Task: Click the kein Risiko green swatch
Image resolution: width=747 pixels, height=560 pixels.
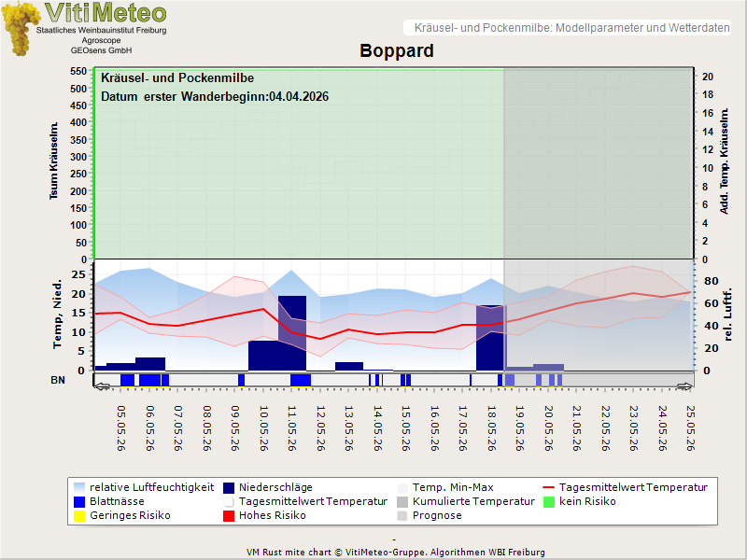Action: point(549,501)
